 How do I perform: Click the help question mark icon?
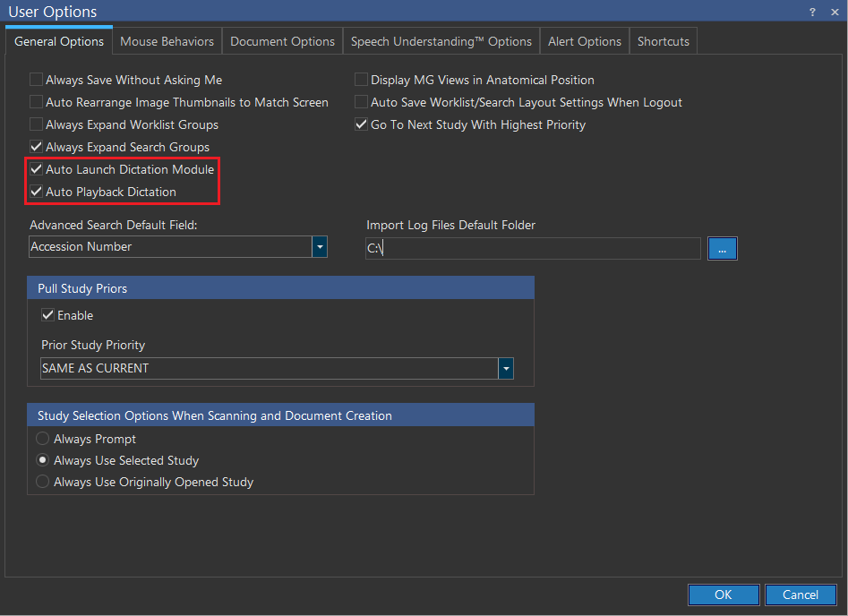[x=812, y=13]
